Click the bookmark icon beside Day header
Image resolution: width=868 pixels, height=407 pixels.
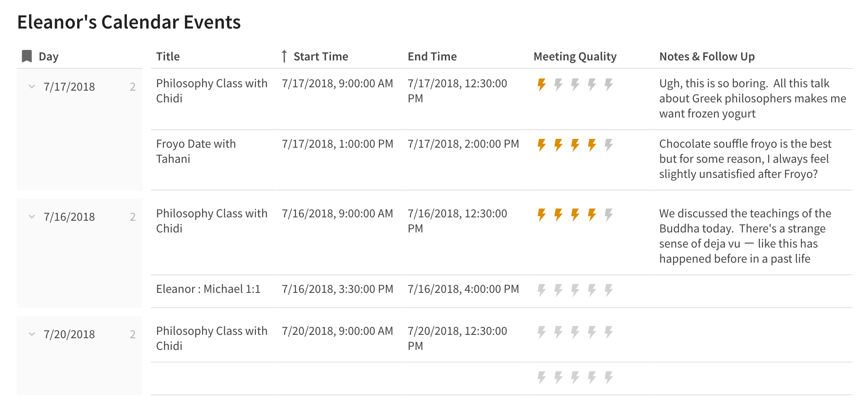tap(27, 56)
